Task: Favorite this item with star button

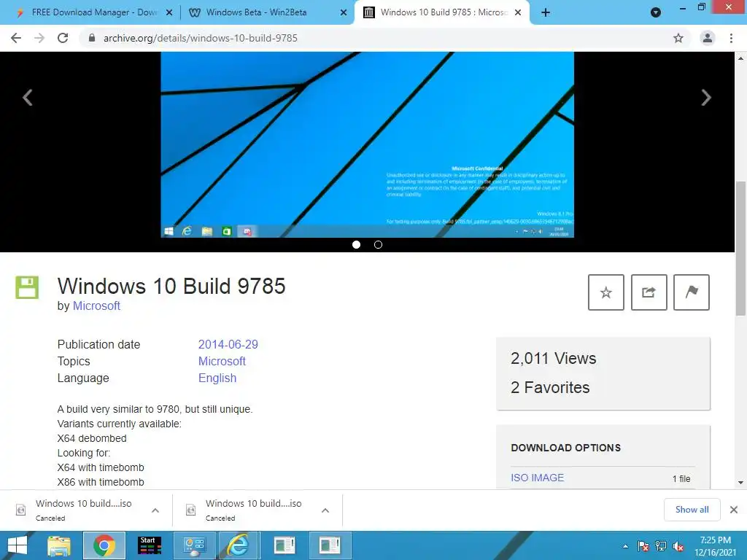Action: click(606, 292)
